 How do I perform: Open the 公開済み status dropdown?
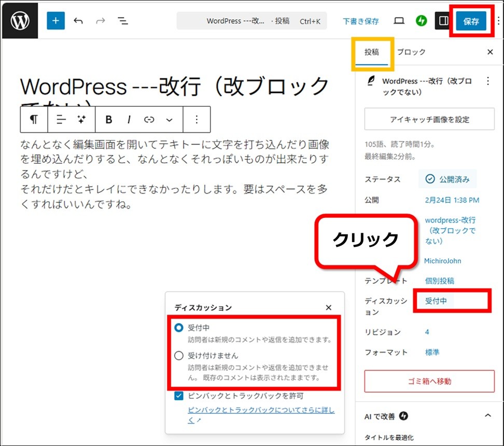[x=448, y=179]
